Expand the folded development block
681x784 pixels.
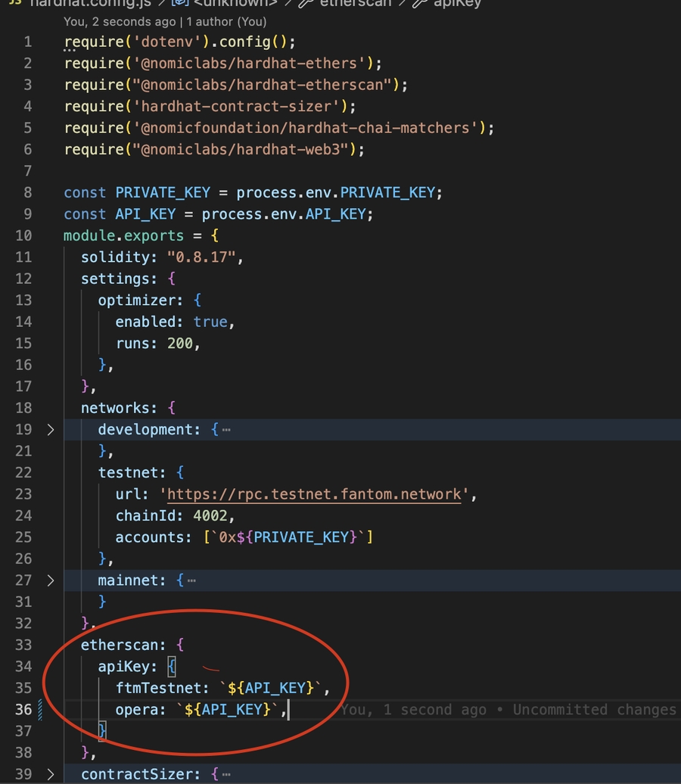pos(50,430)
